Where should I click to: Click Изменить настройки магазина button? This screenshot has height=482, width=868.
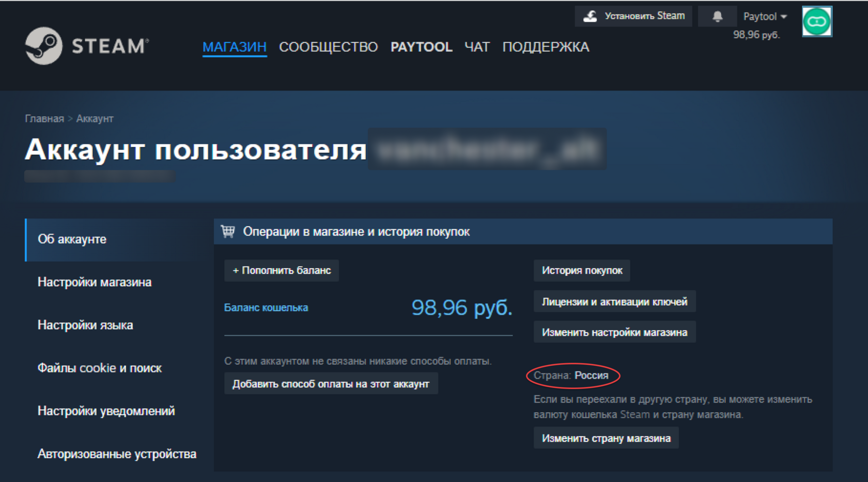pos(615,332)
